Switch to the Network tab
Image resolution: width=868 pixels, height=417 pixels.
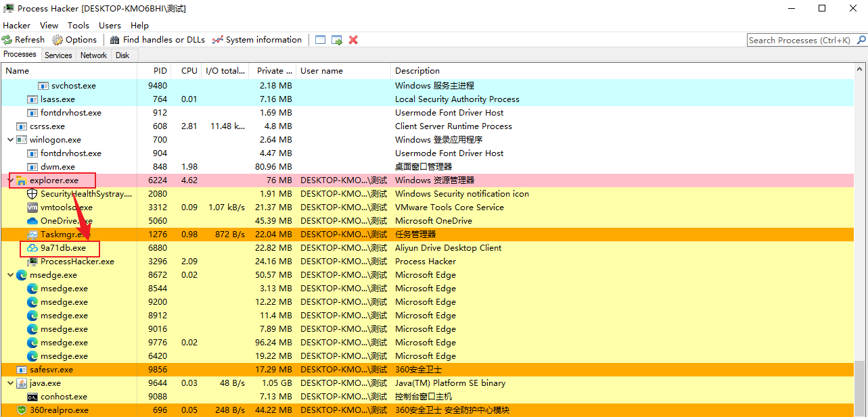[x=93, y=55]
